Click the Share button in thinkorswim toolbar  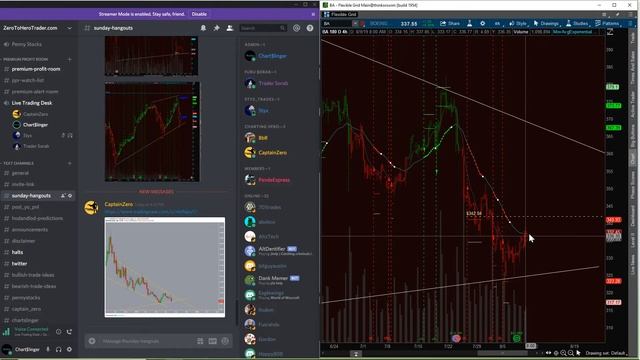pyautogui.click(x=450, y=23)
